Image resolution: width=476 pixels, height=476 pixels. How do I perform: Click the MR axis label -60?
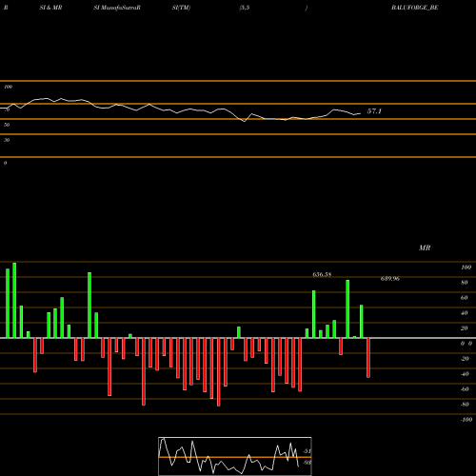click(465, 389)
